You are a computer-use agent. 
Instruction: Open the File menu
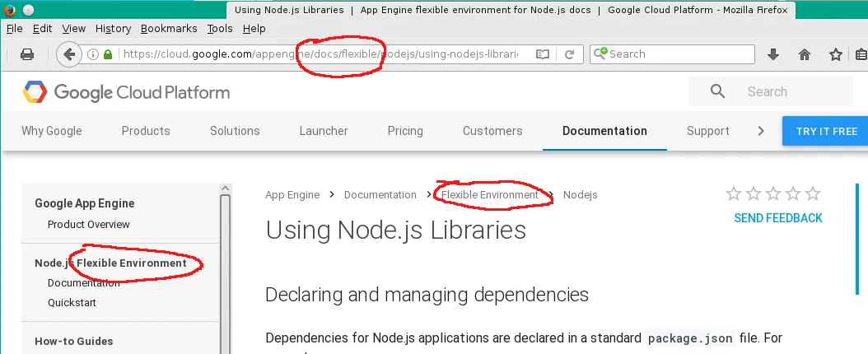point(14,29)
